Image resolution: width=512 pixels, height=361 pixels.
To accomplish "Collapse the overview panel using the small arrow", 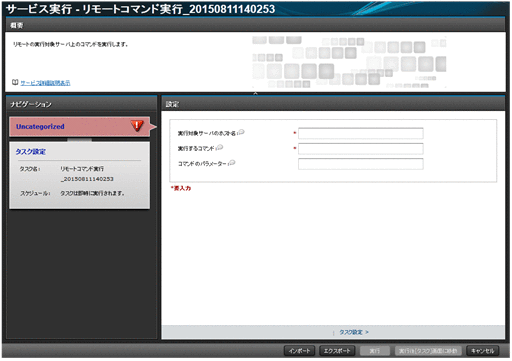I will [x=255, y=93].
